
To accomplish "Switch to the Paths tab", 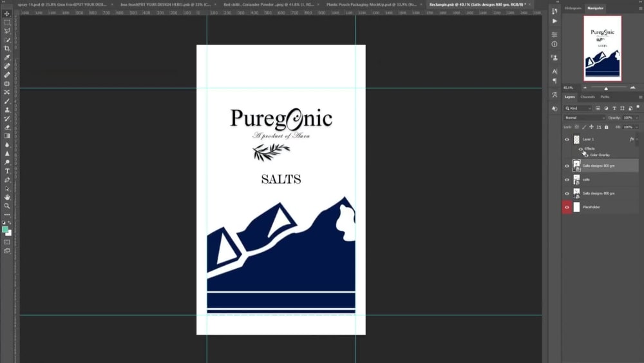I will click(x=605, y=97).
